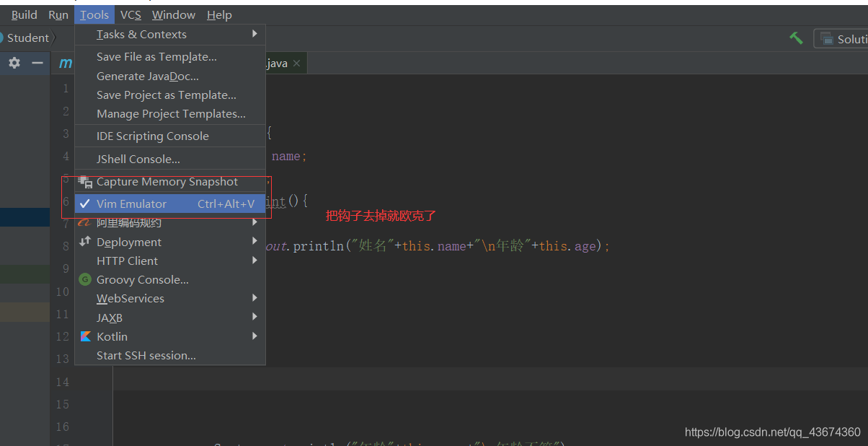Click the green Build hammer icon
Image resolution: width=868 pixels, height=446 pixels.
click(x=796, y=38)
